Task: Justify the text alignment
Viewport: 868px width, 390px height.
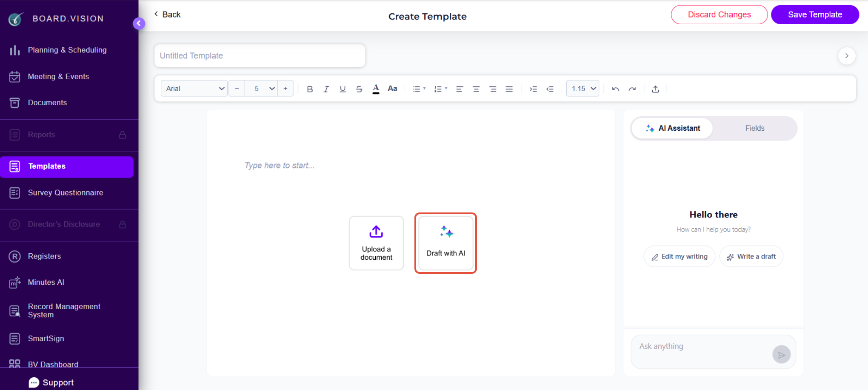Action: pyautogui.click(x=509, y=89)
